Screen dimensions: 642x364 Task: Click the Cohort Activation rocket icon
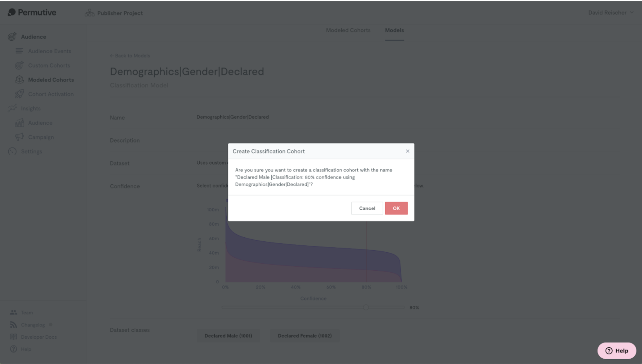tap(19, 94)
